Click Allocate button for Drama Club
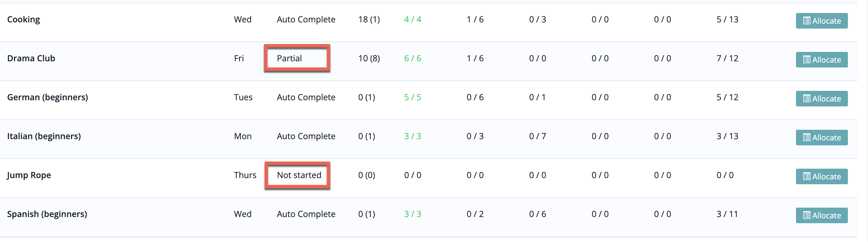The width and height of the screenshot is (868, 242). pyautogui.click(x=822, y=60)
